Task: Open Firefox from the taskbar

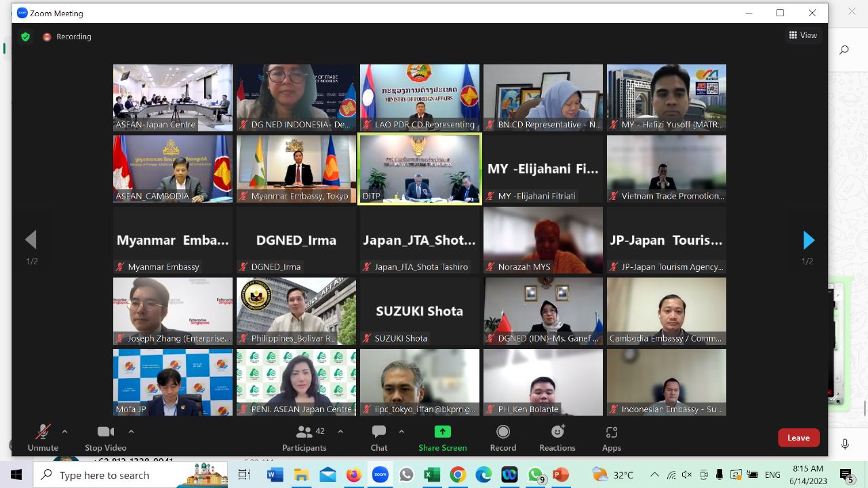Action: 353,475
